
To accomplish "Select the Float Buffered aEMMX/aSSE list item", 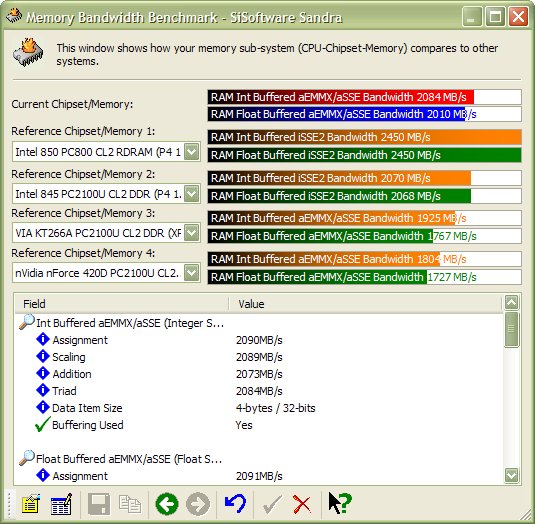I will [x=129, y=459].
